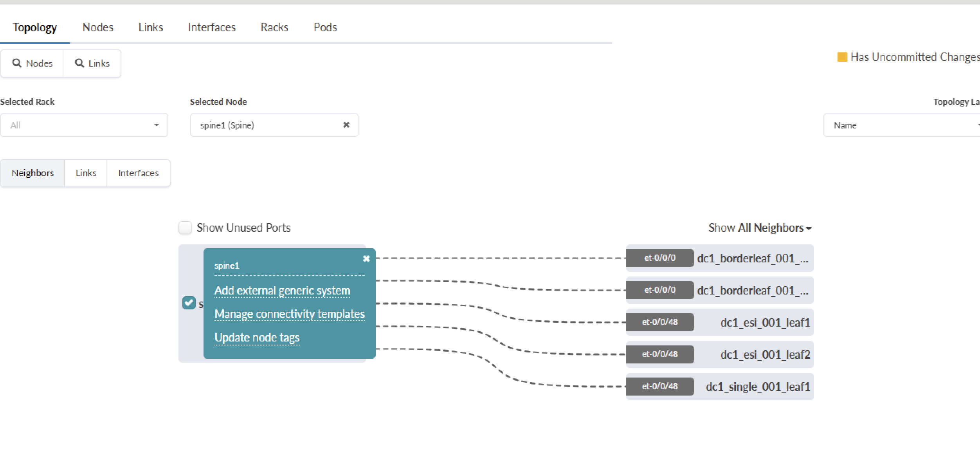
Task: Click Add external generic system
Action: (282, 291)
